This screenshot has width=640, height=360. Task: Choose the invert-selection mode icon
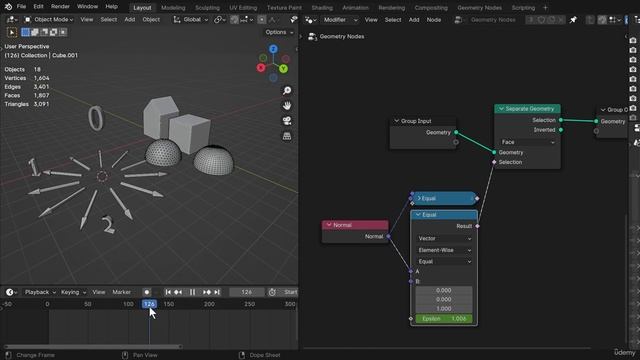coord(53,32)
